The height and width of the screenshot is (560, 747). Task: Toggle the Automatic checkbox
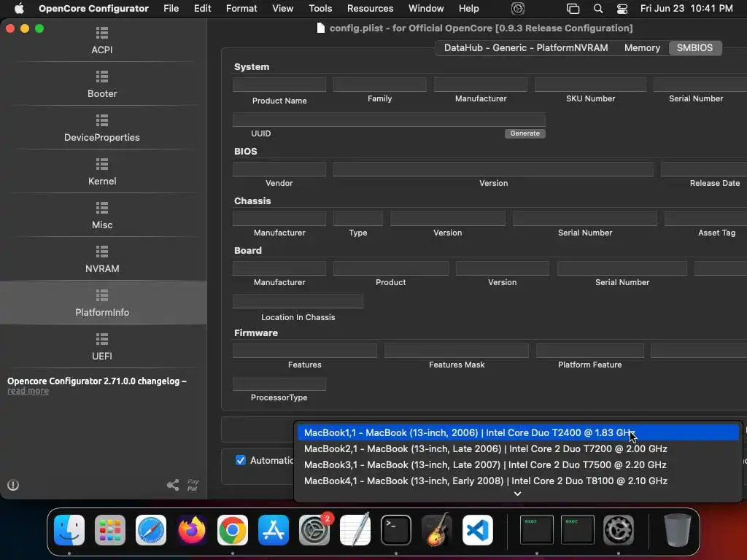tap(241, 460)
